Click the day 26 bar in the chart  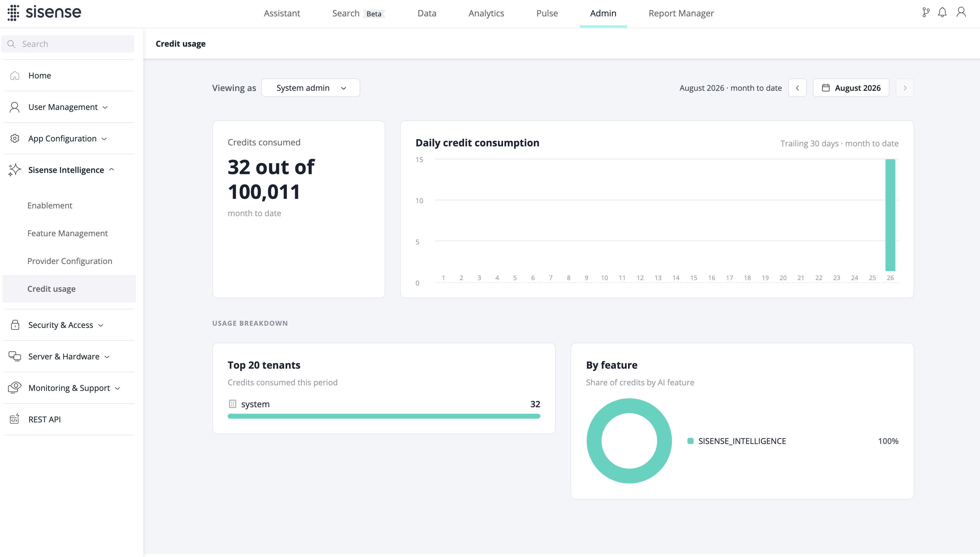click(890, 215)
